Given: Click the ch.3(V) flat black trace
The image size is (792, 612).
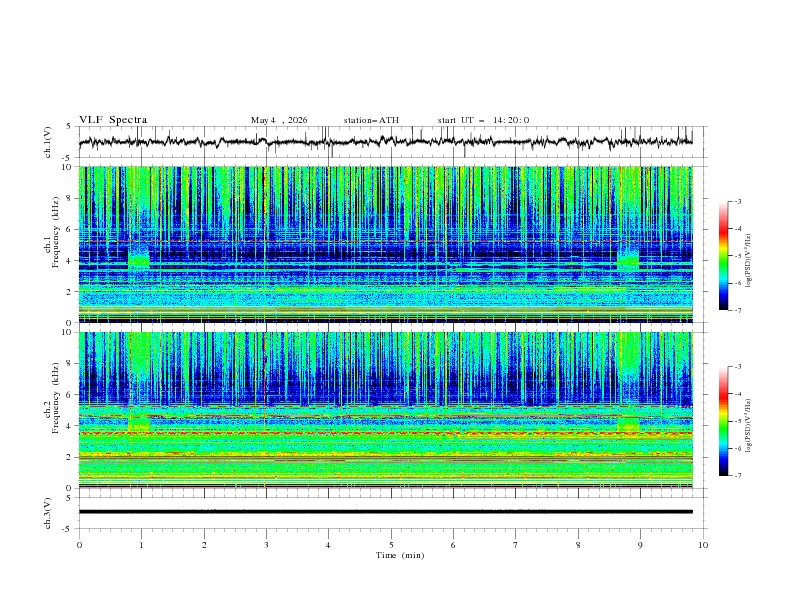Looking at the screenshot, I should pyautogui.click(x=385, y=512).
